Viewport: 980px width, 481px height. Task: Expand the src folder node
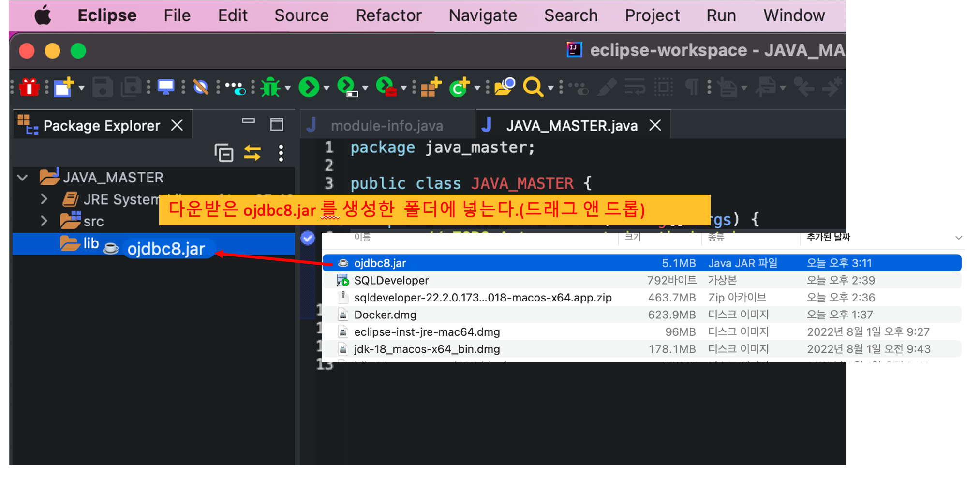44,221
